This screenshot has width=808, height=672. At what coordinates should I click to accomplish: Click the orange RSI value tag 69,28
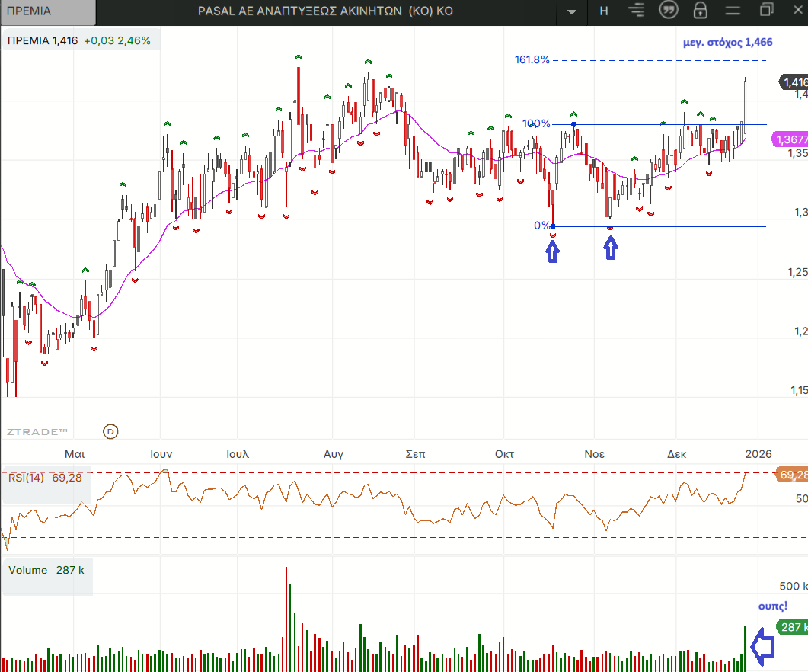[791, 475]
